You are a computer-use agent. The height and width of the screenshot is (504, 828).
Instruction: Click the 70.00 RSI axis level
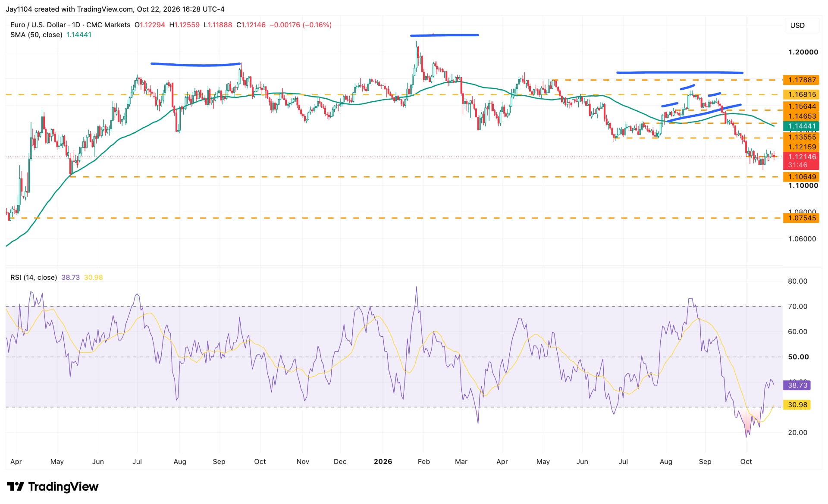(797, 307)
